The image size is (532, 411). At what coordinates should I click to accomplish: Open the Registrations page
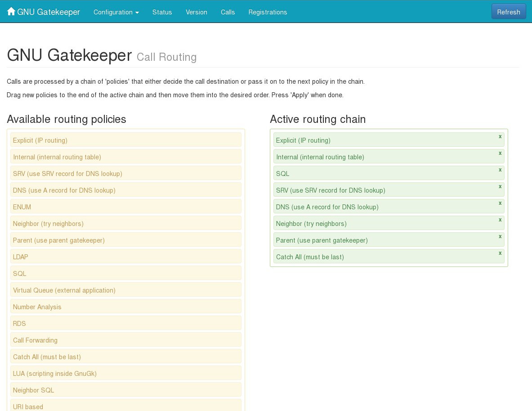(268, 12)
